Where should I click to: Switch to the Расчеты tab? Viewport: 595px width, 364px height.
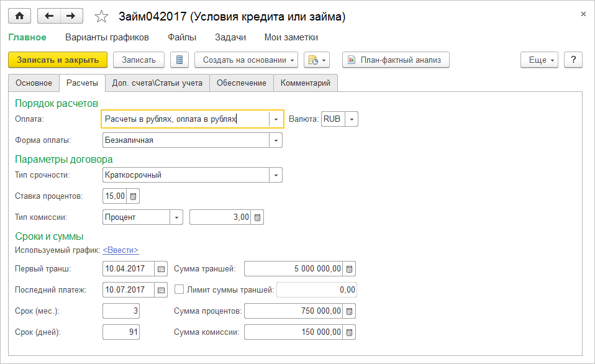tap(83, 83)
